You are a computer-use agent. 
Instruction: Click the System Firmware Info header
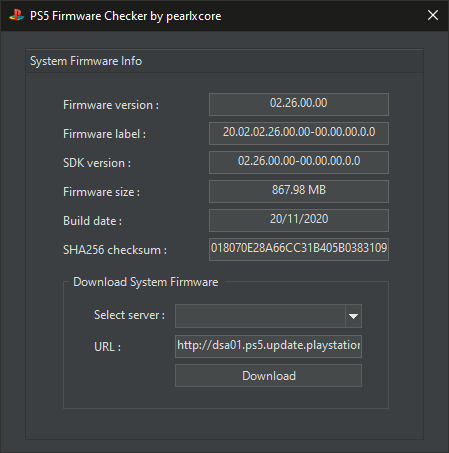[x=86, y=61]
